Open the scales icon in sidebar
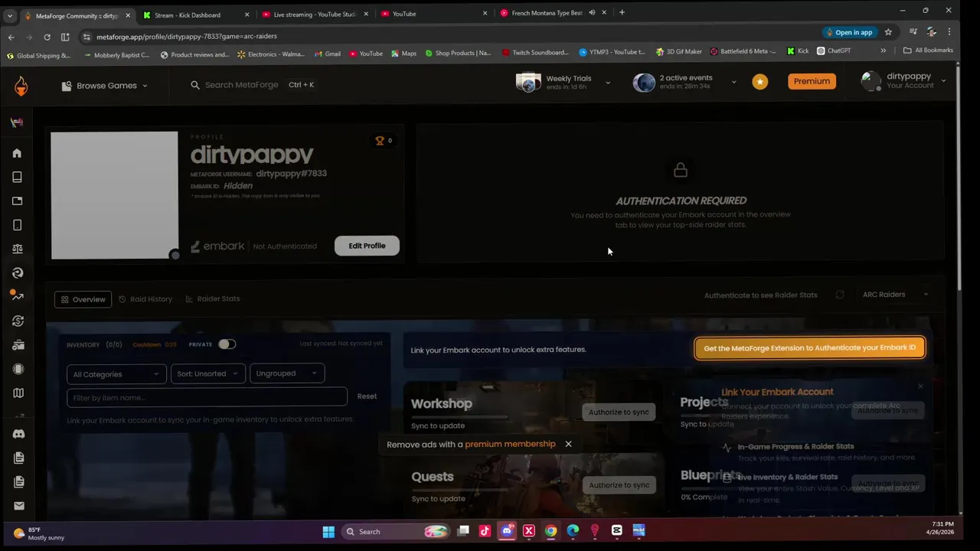Image resolution: width=980 pixels, height=551 pixels. pos(17,249)
